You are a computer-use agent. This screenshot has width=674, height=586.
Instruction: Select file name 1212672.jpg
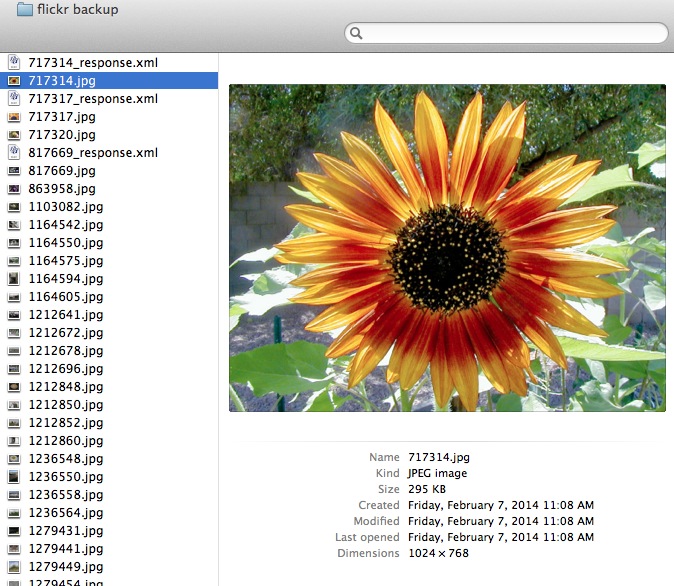[66, 333]
